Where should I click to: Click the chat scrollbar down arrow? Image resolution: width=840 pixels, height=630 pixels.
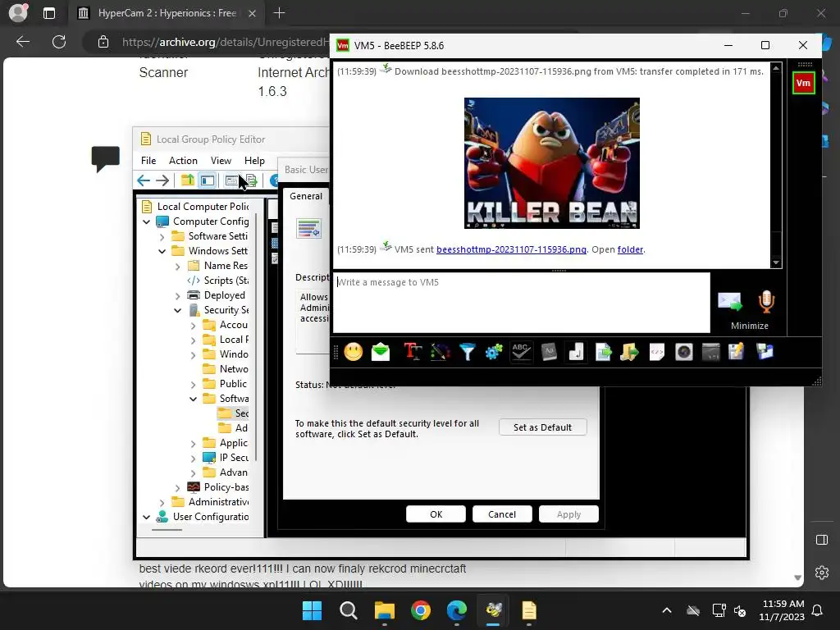(776, 262)
